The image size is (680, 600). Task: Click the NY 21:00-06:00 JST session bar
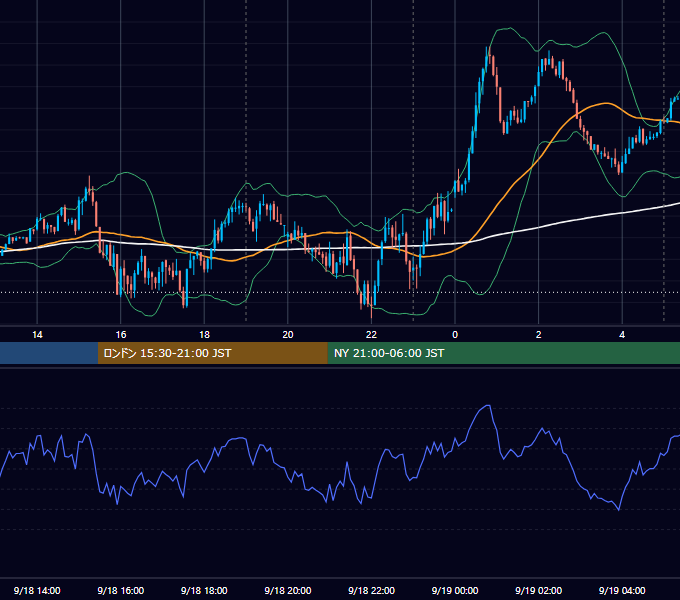click(x=503, y=353)
